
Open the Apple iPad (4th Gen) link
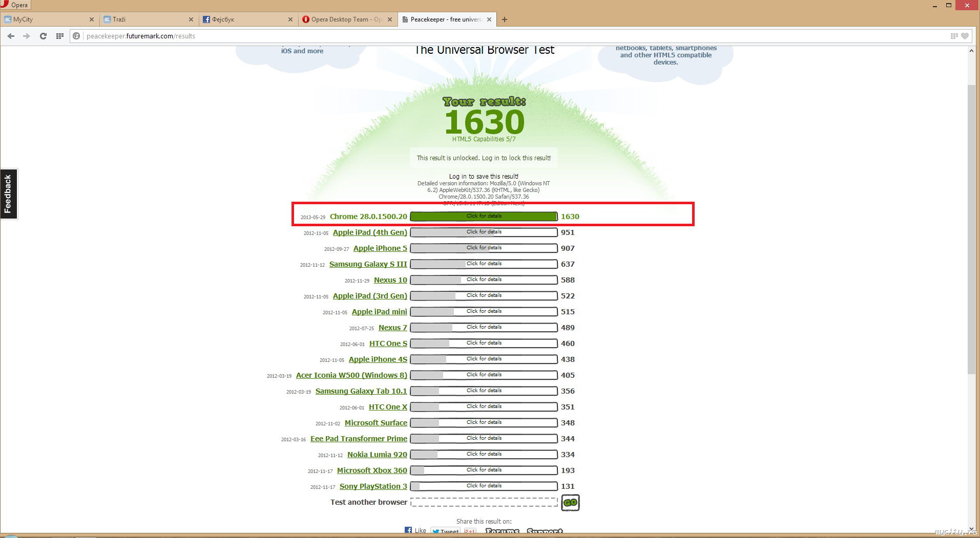pyautogui.click(x=370, y=232)
